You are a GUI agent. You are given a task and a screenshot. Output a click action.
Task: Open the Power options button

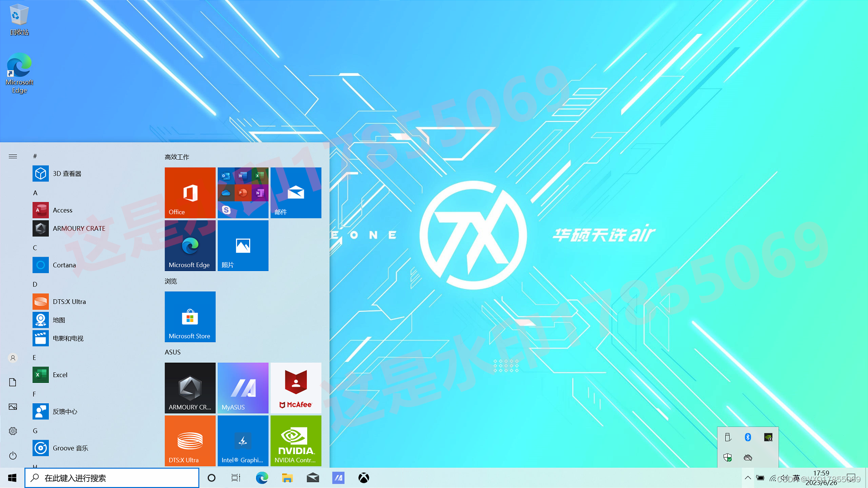coord(13,456)
